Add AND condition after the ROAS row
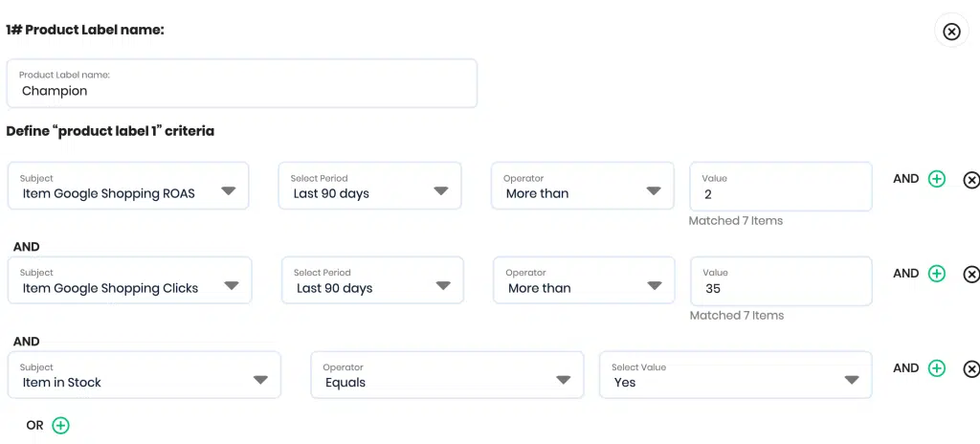Screen dimensions: 980x444 click(936, 179)
